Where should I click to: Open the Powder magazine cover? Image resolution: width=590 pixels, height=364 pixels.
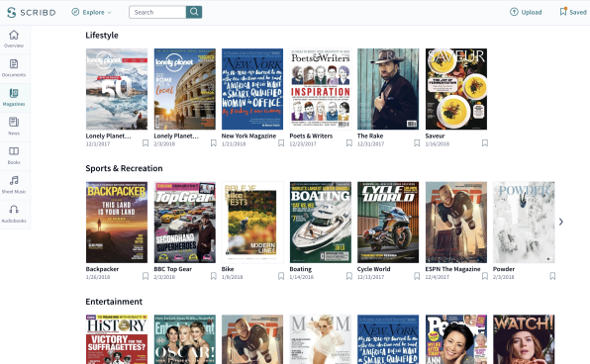pos(524,223)
